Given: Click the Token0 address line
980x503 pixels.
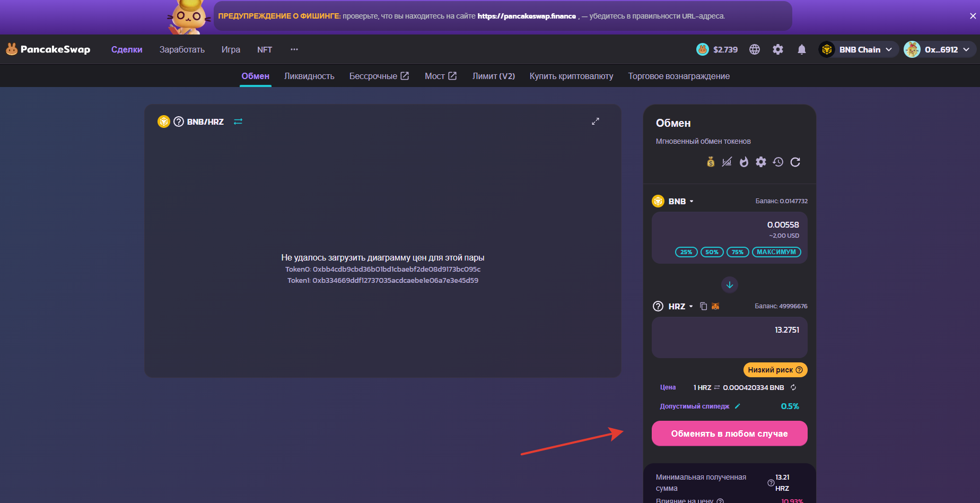Looking at the screenshot, I should tap(383, 269).
